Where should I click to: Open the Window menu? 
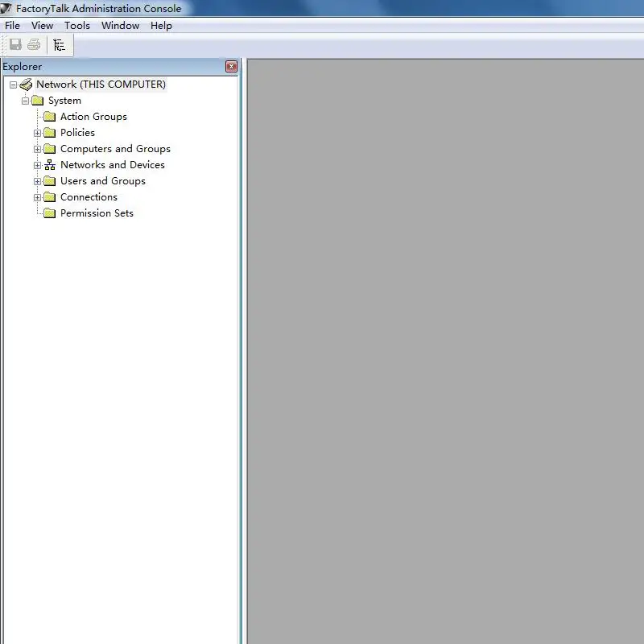click(120, 26)
